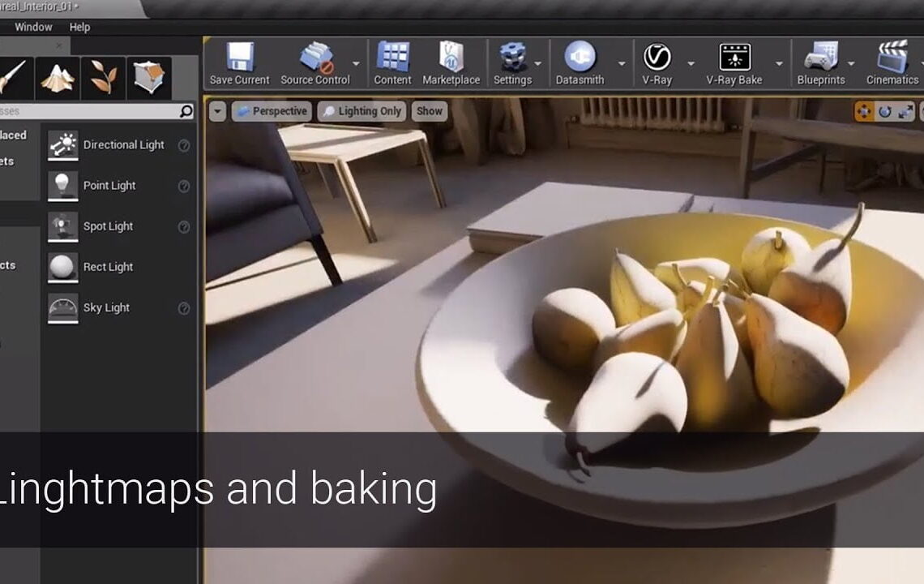924x584 pixels.
Task: Click the Marketplace button
Action: point(451,61)
